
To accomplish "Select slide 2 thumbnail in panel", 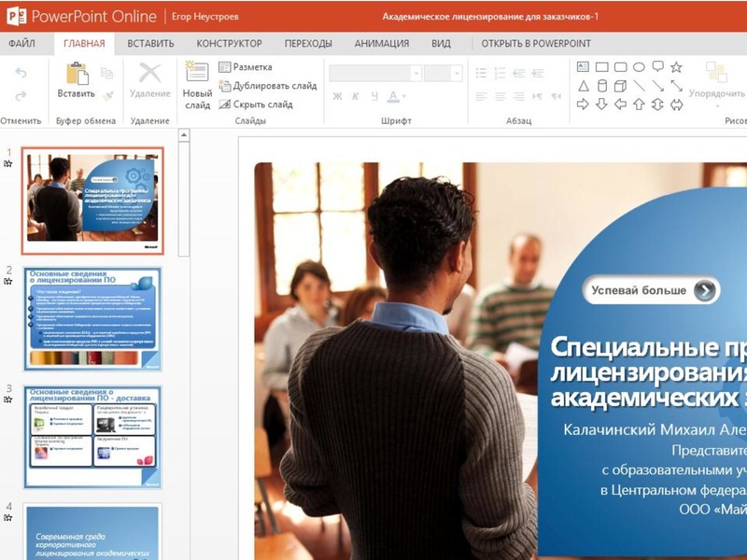I will point(92,318).
